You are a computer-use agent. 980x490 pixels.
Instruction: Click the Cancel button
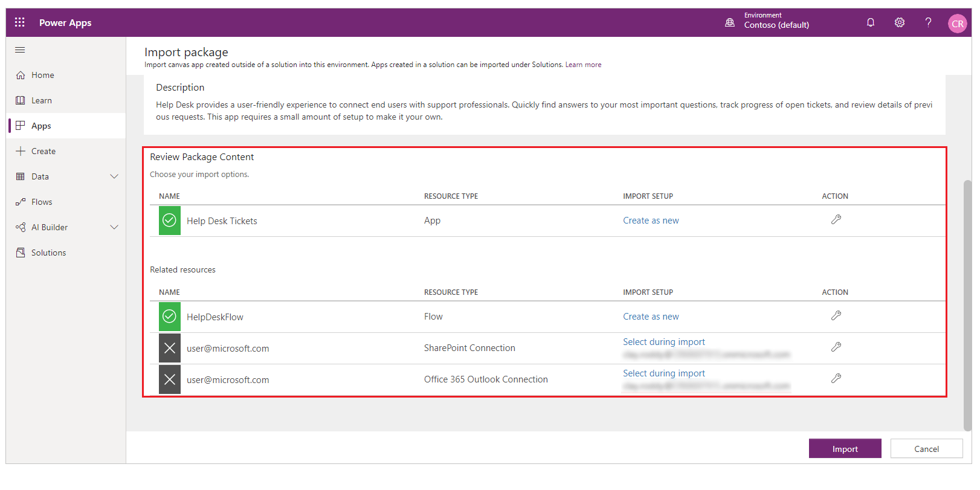(x=927, y=449)
